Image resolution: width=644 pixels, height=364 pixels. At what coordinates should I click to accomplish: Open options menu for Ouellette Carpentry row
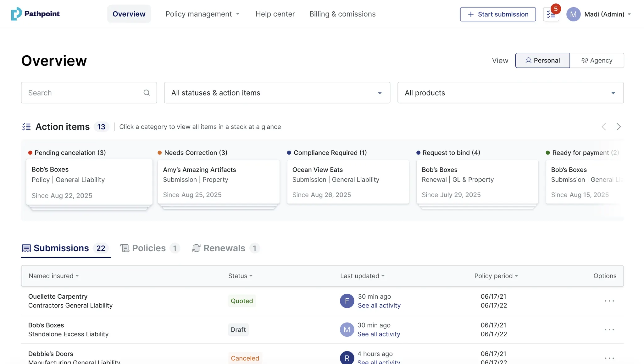coord(609,301)
